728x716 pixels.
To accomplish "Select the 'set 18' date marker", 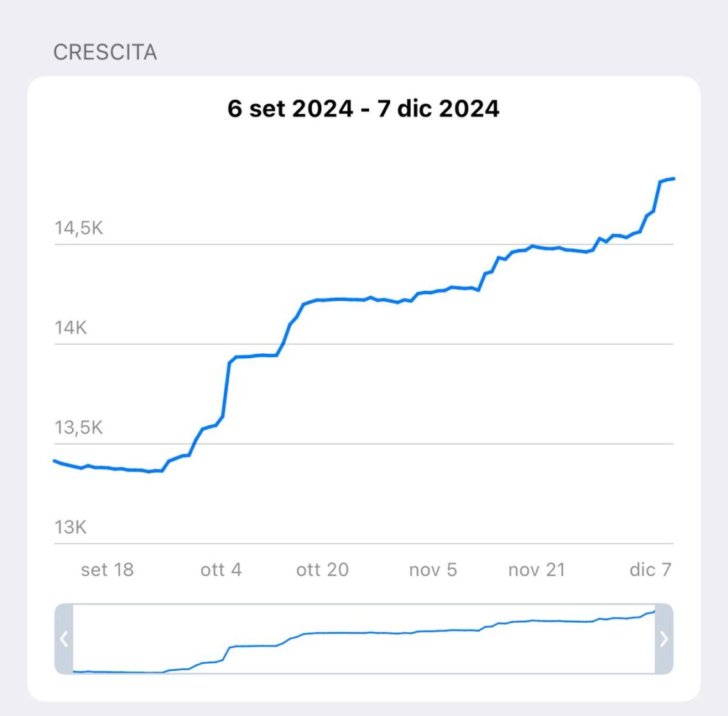I will click(x=107, y=570).
